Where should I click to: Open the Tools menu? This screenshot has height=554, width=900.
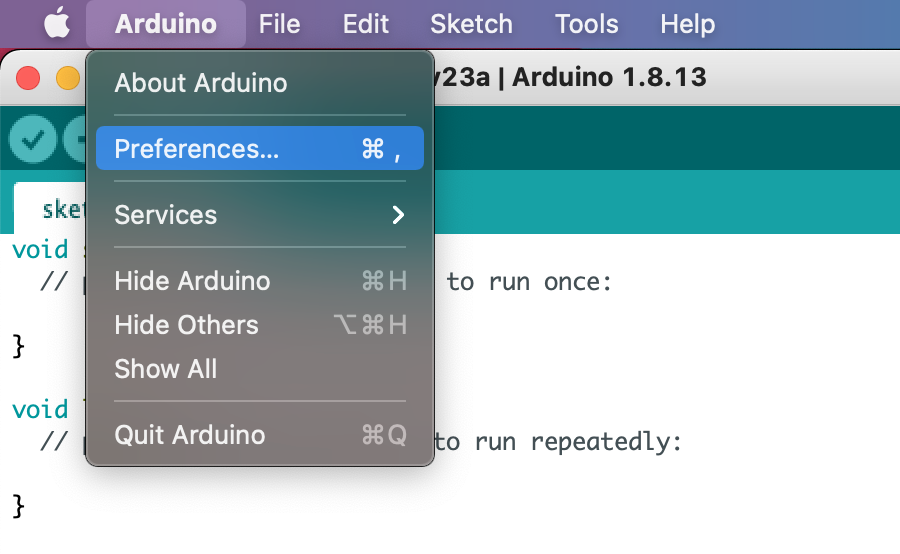click(586, 24)
